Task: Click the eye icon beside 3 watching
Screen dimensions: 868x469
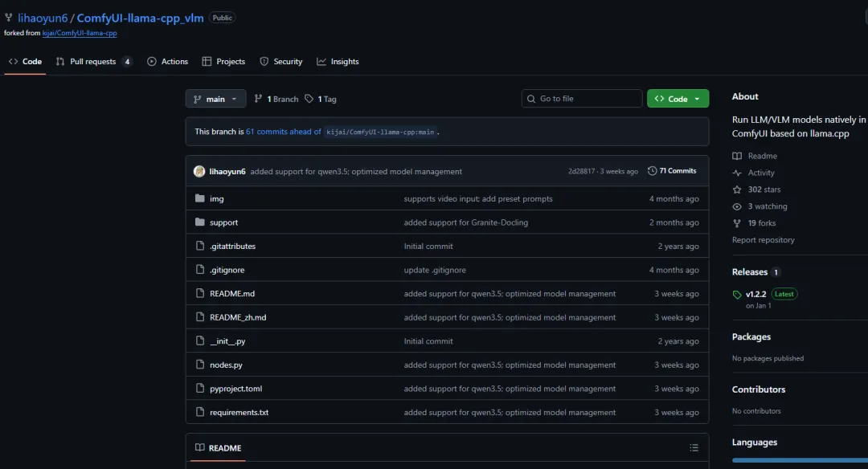Action: click(x=737, y=206)
